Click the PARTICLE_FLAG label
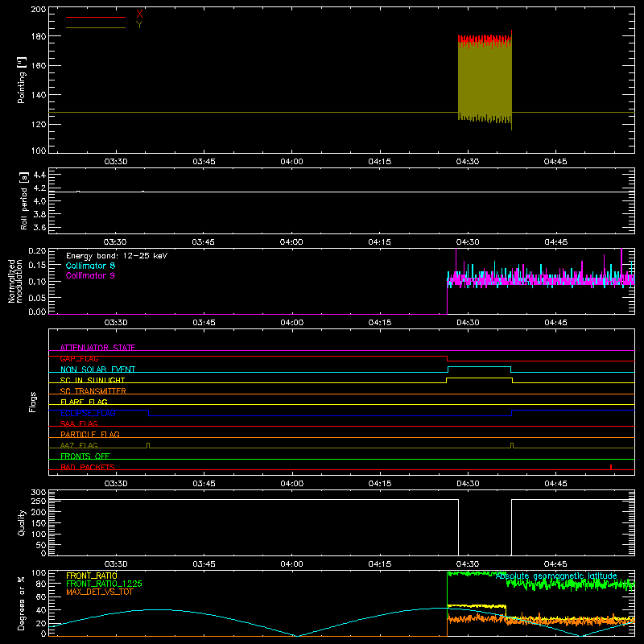This screenshot has height=644, width=644. 90,434
